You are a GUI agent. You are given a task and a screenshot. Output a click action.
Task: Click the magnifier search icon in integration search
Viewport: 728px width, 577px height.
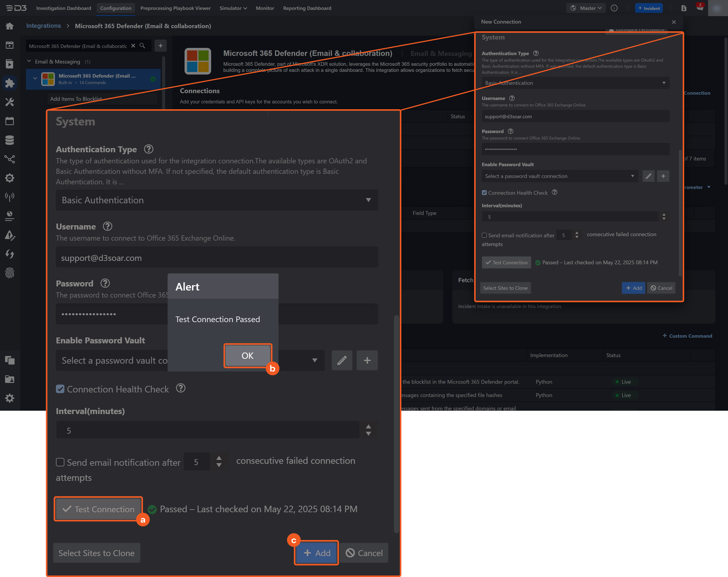pos(142,46)
